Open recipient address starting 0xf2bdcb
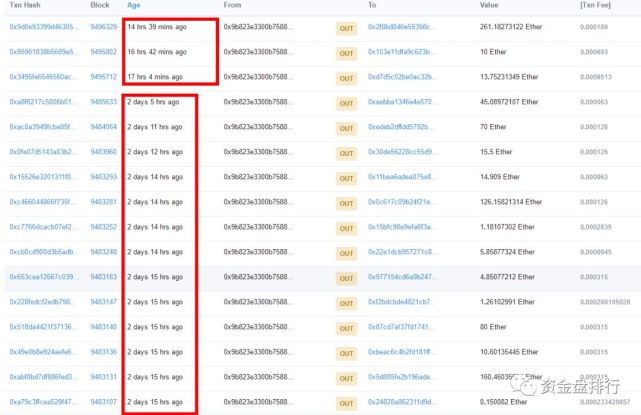Image resolution: width=641 pixels, height=415 pixels. click(x=401, y=302)
